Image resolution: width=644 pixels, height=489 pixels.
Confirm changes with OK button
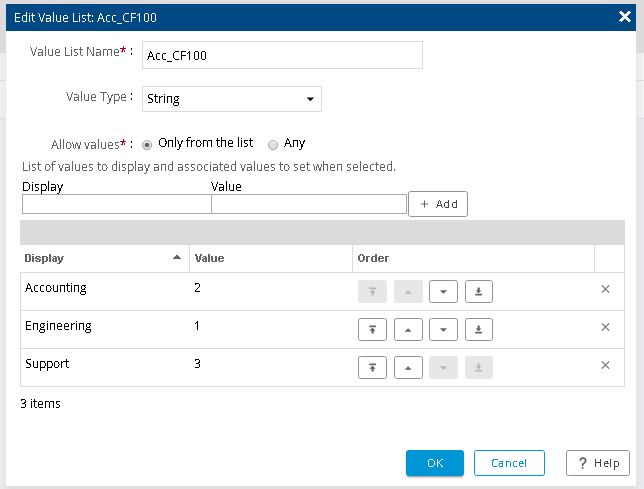coord(434,463)
